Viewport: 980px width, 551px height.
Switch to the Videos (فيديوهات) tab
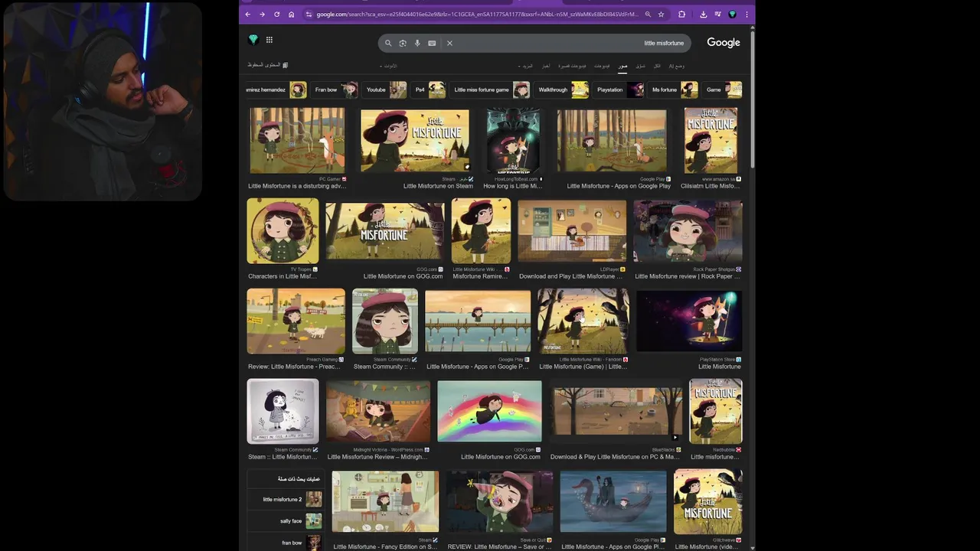point(603,67)
